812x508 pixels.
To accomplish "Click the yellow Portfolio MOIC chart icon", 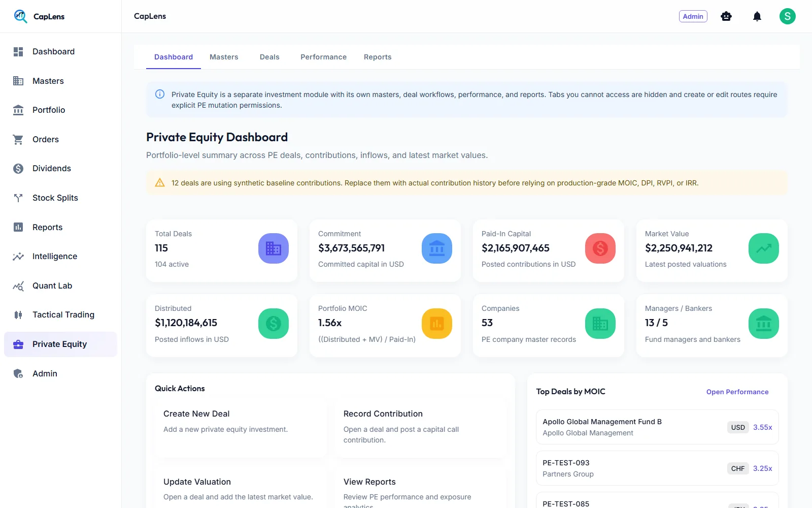I will [437, 324].
